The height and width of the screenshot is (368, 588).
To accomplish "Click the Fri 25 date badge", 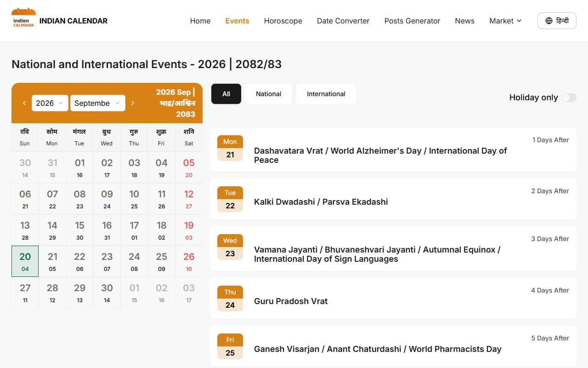I will (230, 346).
